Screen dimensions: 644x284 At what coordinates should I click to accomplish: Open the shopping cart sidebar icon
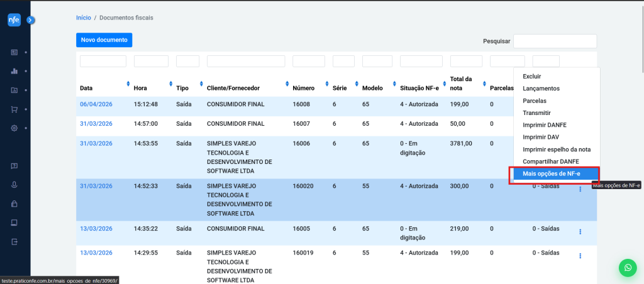14,109
